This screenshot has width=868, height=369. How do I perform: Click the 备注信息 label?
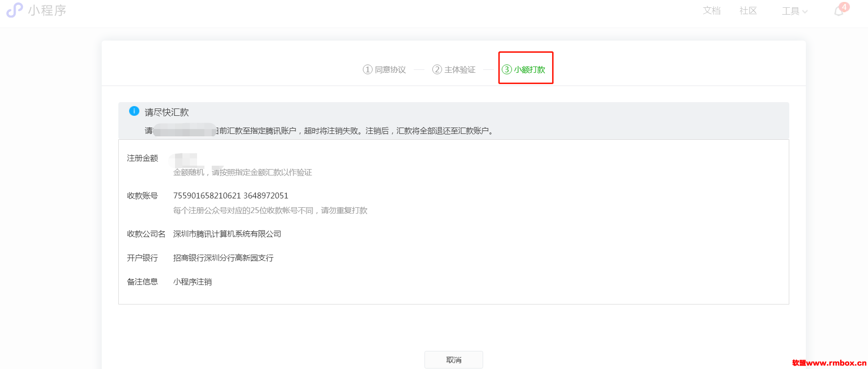142,282
